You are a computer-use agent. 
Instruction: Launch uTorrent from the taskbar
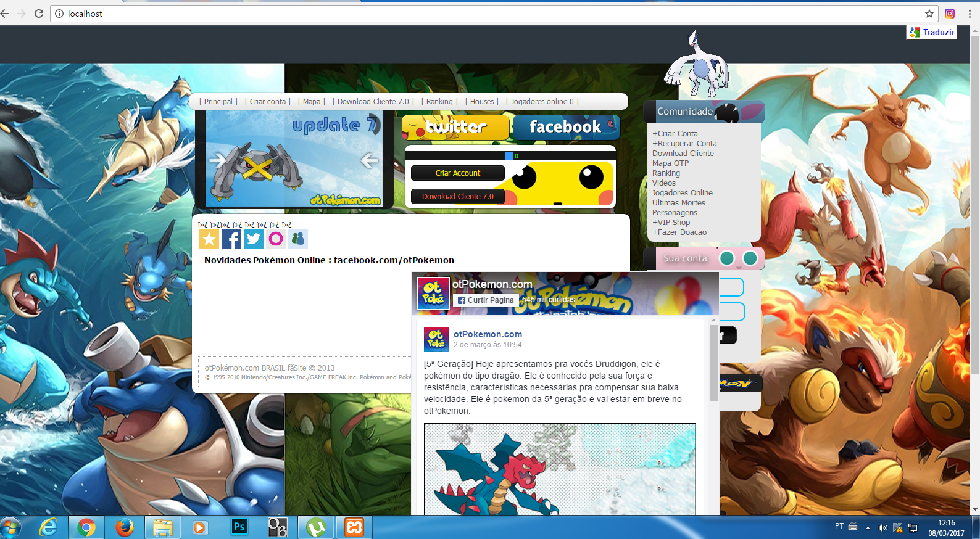click(316, 527)
